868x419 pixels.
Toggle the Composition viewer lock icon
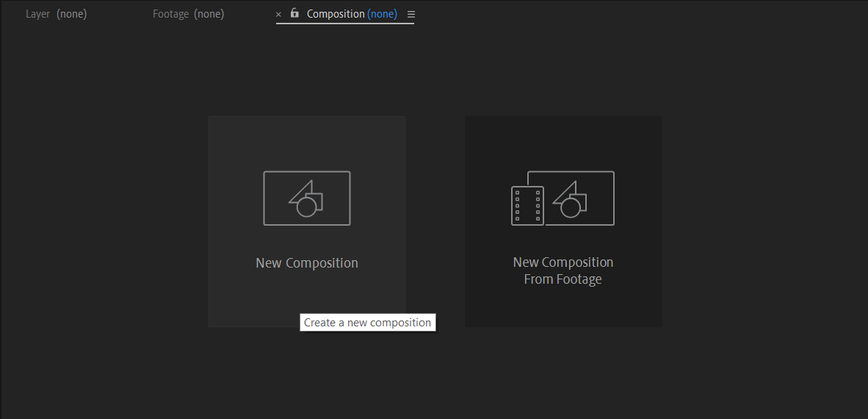pyautogui.click(x=294, y=13)
